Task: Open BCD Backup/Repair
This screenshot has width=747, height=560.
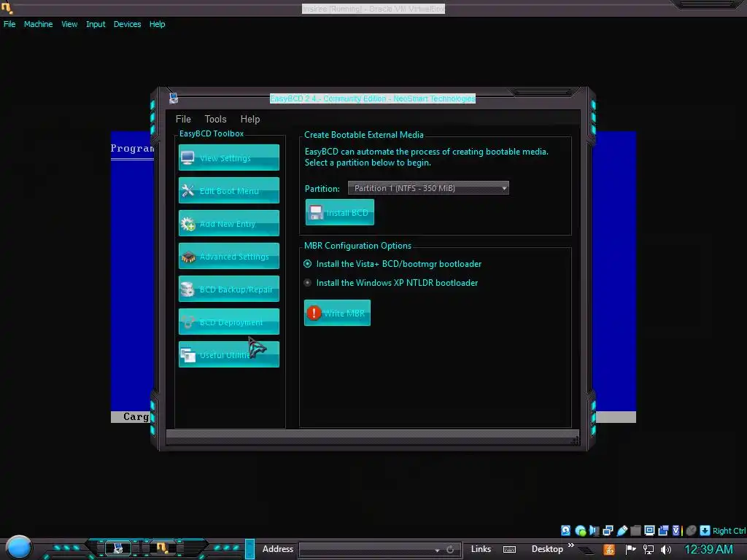Action: 229,289
